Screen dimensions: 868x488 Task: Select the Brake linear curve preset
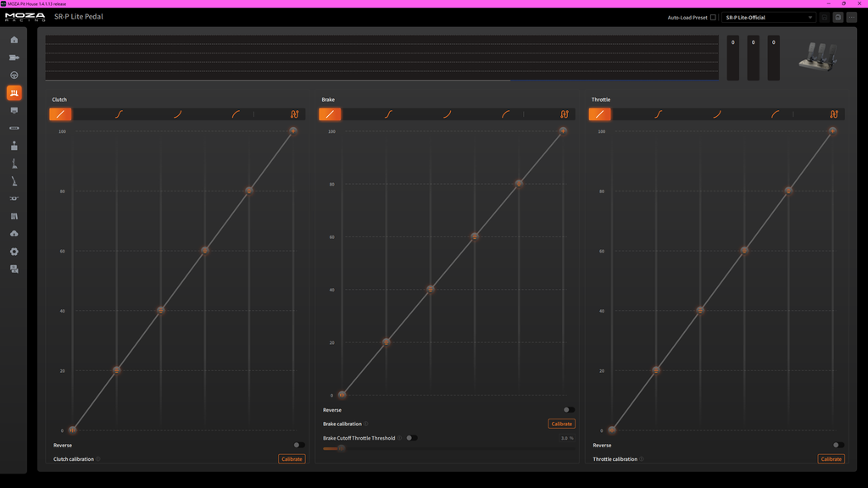pyautogui.click(x=330, y=114)
